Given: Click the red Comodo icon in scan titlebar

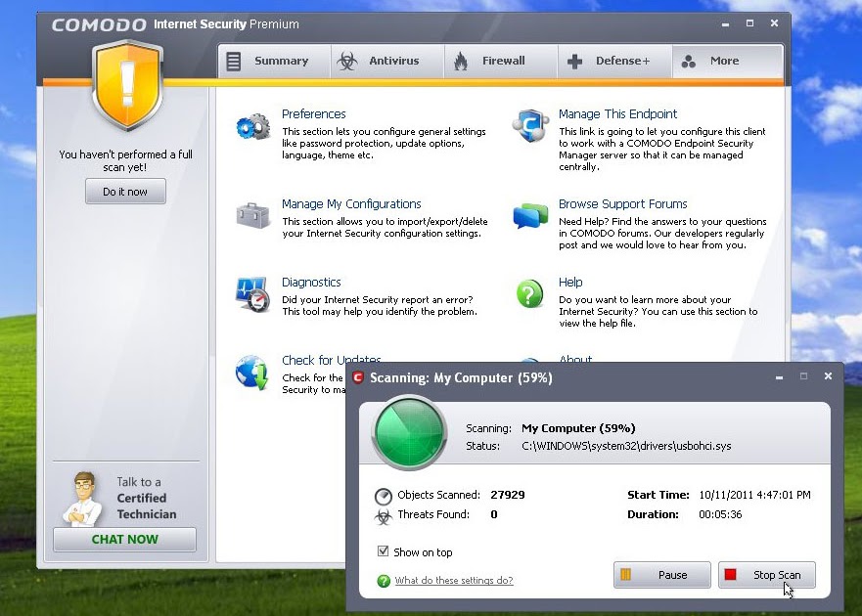Looking at the screenshot, I should click(x=358, y=377).
